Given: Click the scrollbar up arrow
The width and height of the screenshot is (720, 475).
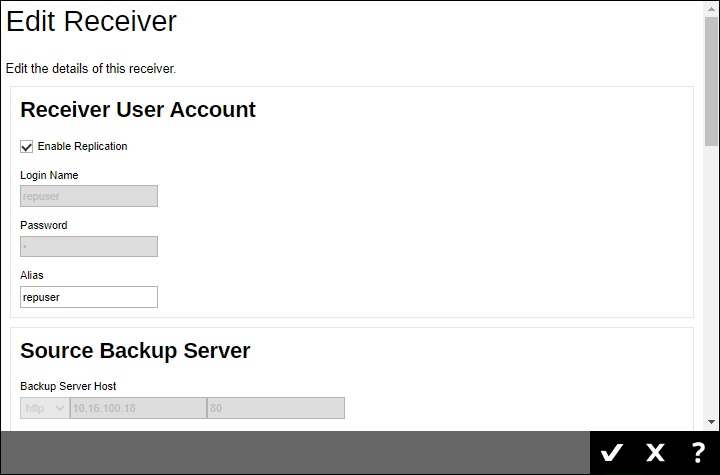Looking at the screenshot, I should (711, 9).
